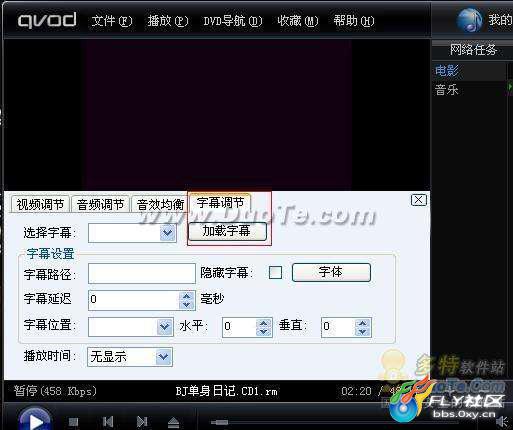Click the blue music globe icon
Viewport: 513px width, 430px height.
[x=469, y=20]
